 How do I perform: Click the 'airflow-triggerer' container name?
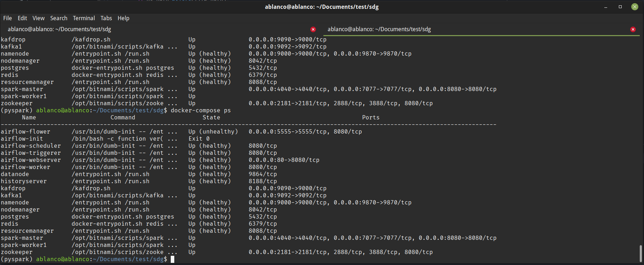click(31, 153)
